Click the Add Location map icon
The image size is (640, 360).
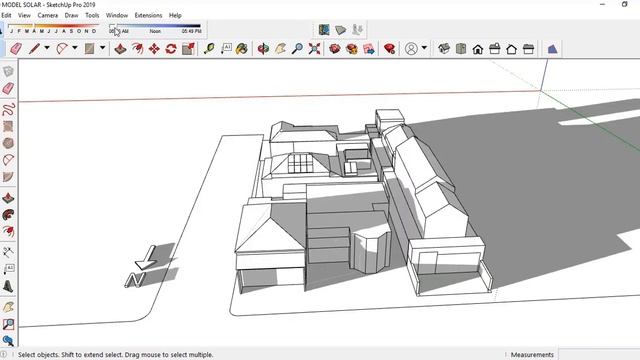click(324, 29)
